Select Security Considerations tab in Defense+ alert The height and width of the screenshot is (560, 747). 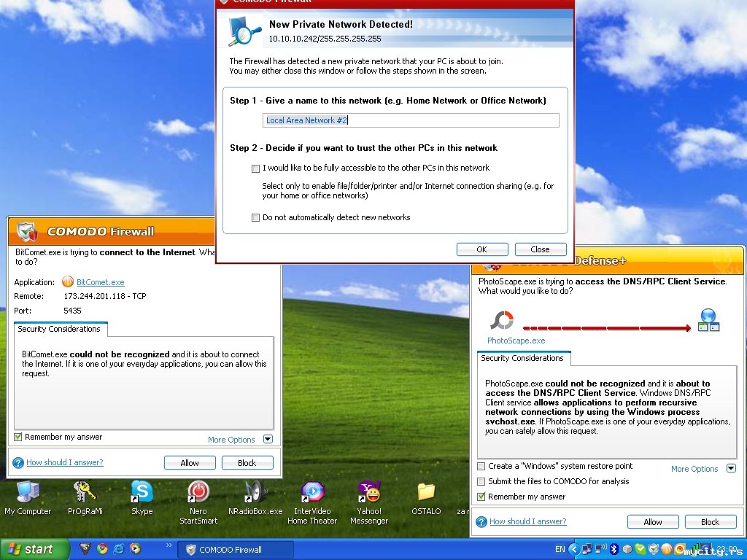point(522,358)
